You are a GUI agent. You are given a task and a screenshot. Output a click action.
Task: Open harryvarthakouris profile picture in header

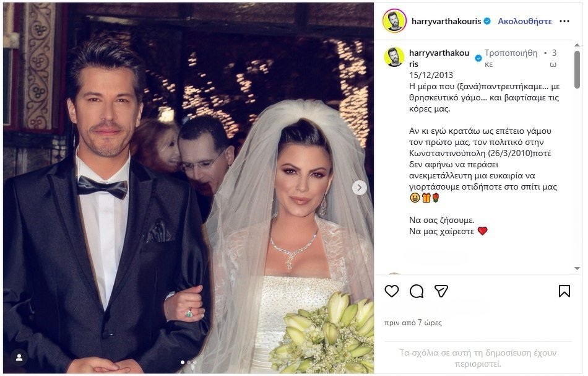[x=394, y=21]
